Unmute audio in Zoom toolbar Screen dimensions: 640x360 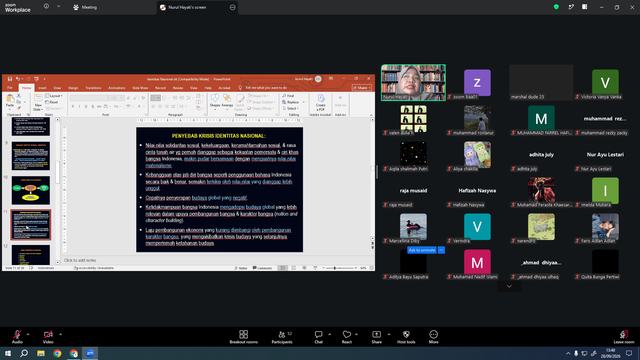17,337
